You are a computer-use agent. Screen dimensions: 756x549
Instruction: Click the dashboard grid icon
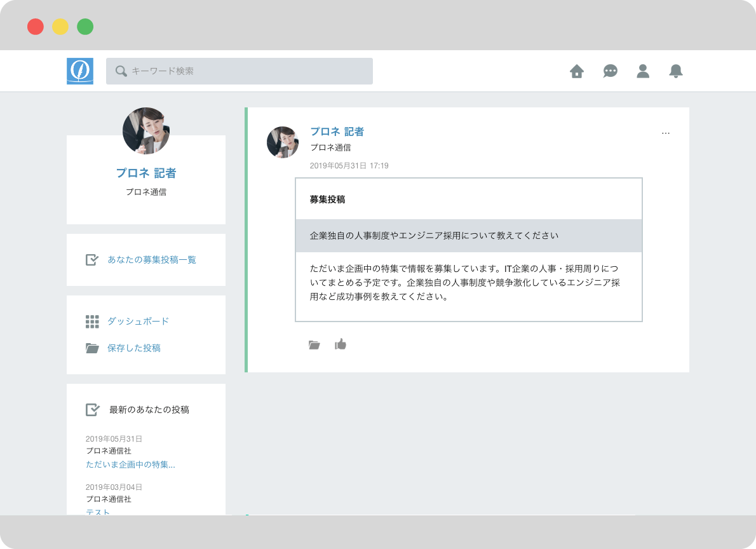(x=92, y=322)
